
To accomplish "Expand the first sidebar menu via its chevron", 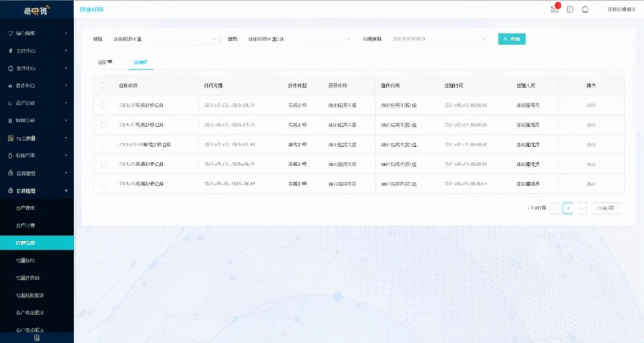I will [65, 33].
